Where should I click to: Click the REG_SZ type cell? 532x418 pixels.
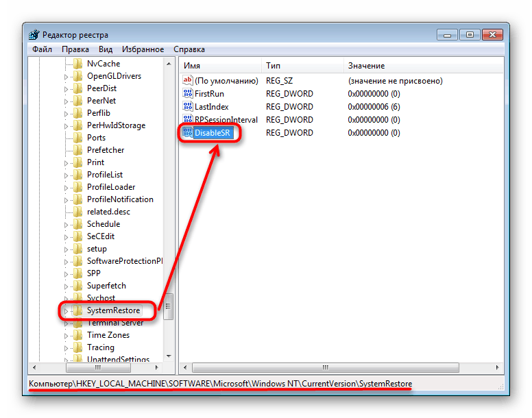pyautogui.click(x=279, y=81)
